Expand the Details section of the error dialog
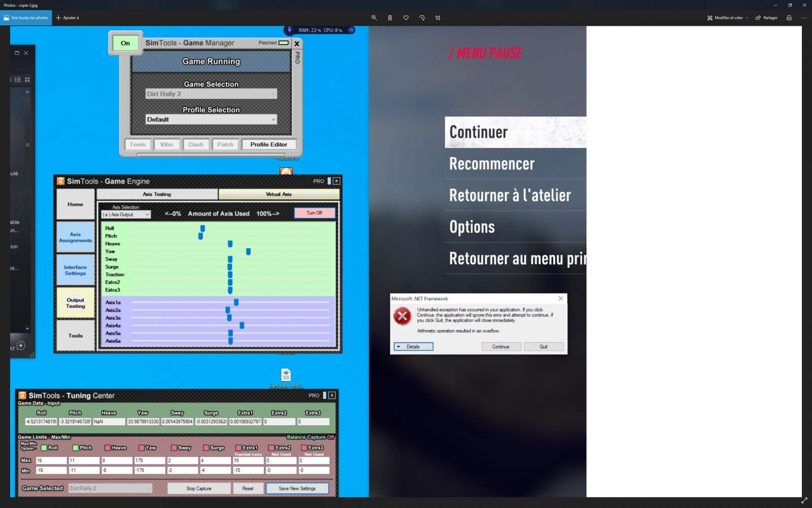 414,346
